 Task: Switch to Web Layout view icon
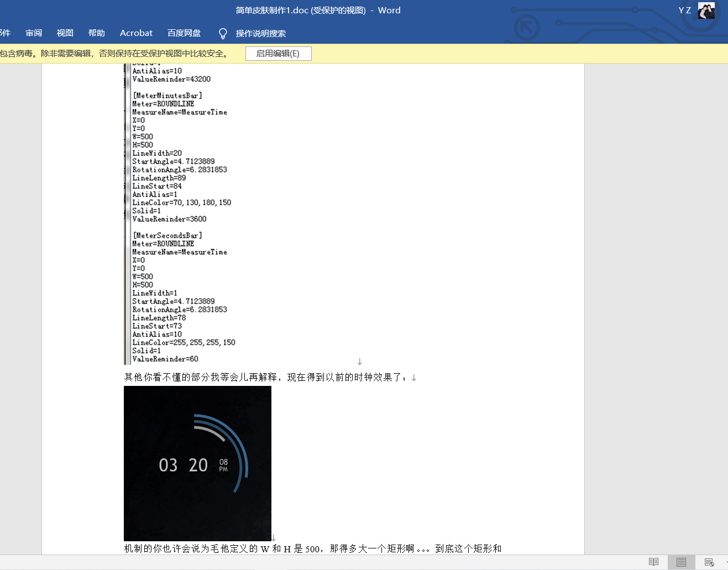point(709,562)
